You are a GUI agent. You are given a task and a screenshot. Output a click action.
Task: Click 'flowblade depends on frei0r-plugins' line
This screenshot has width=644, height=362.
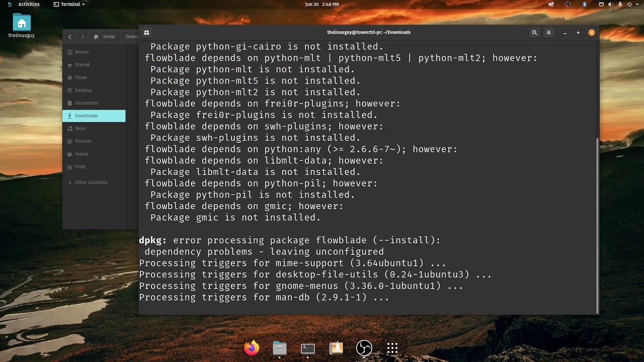point(273,104)
